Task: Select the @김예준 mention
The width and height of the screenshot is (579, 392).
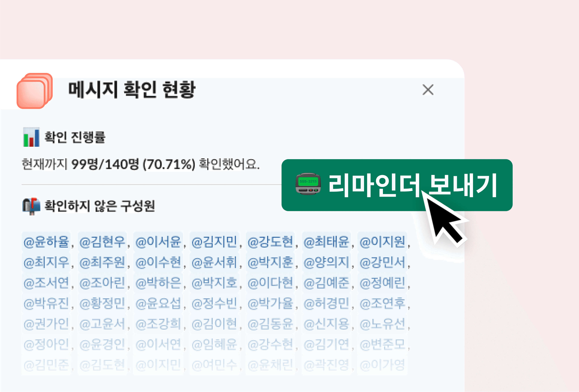Action: click(326, 283)
